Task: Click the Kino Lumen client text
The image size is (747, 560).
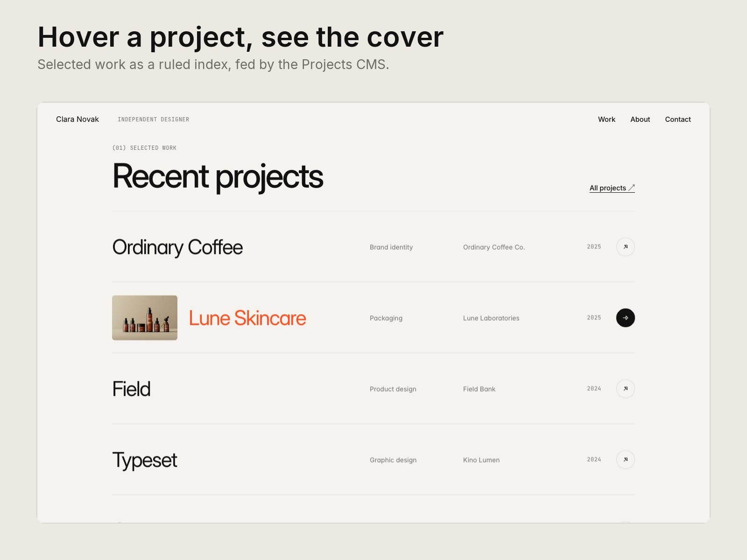Action: click(481, 460)
